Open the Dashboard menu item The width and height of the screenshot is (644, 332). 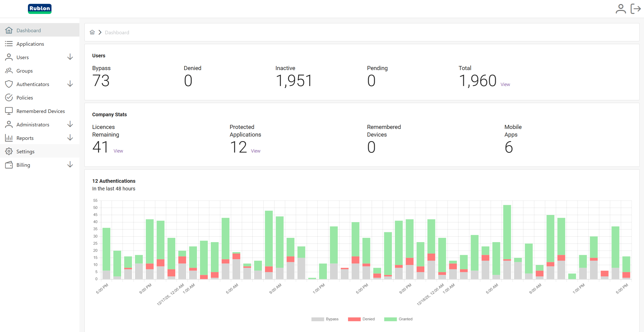pyautogui.click(x=40, y=30)
